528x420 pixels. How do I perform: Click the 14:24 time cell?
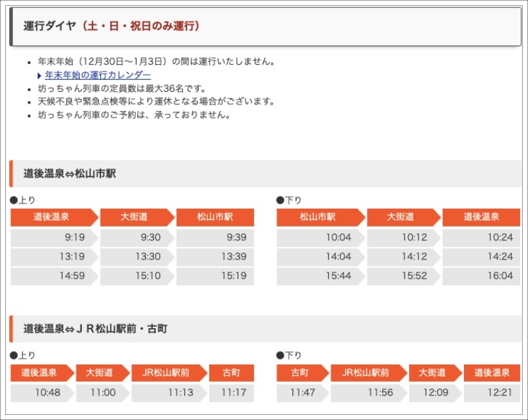tap(481, 257)
